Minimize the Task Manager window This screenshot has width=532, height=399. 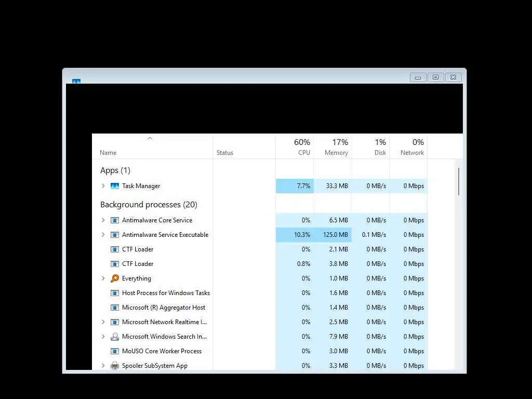click(x=418, y=77)
